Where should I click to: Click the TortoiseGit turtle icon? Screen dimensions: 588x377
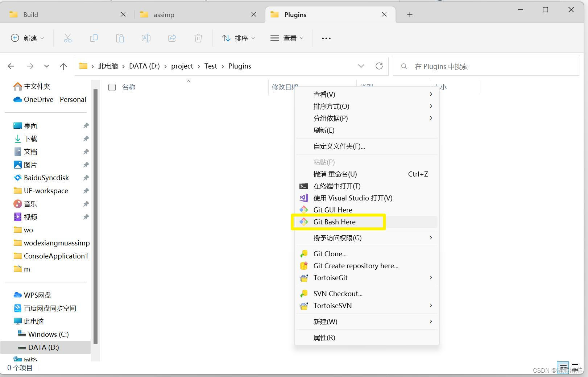point(304,278)
